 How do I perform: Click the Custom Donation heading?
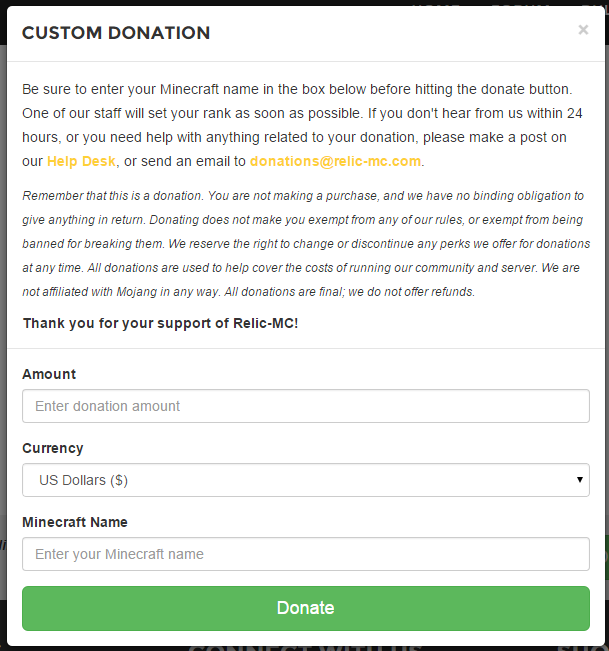tap(116, 33)
